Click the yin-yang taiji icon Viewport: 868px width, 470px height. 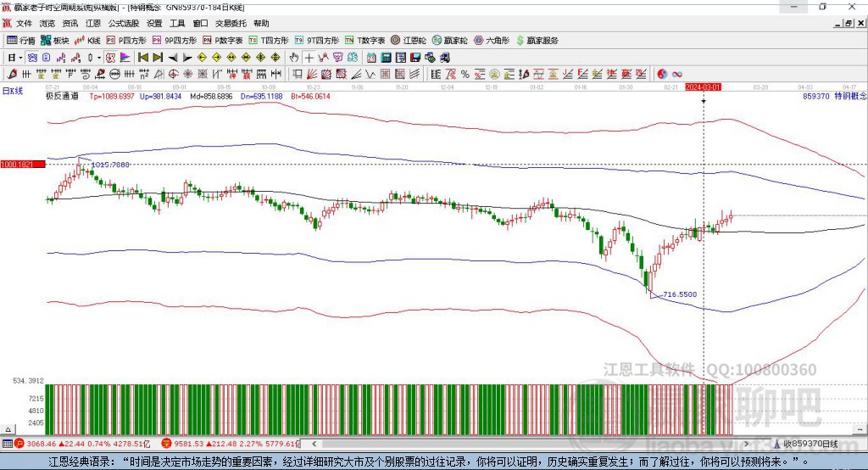pyautogui.click(x=662, y=74)
